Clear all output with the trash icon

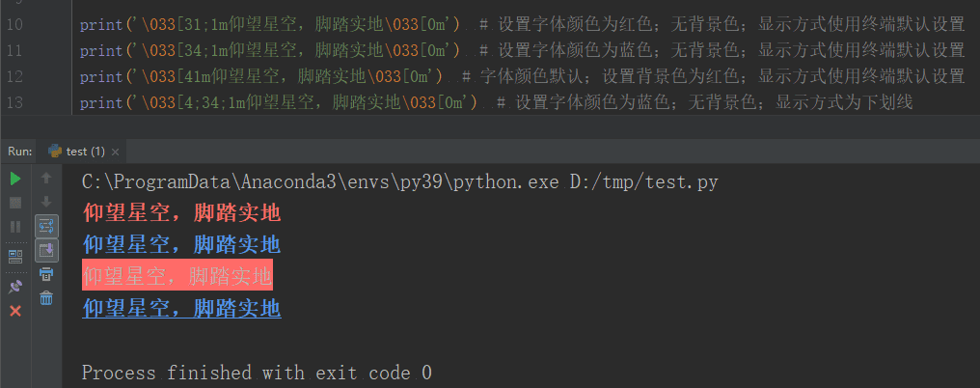click(46, 298)
